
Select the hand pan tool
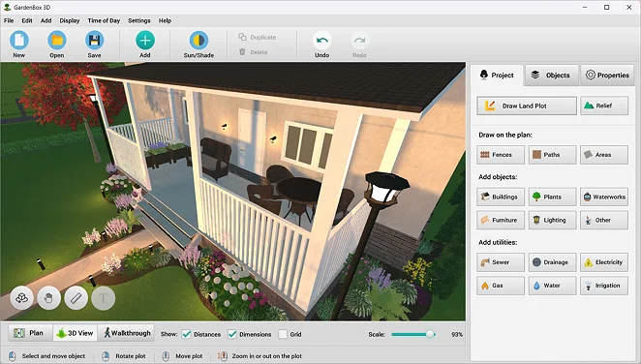(x=48, y=298)
